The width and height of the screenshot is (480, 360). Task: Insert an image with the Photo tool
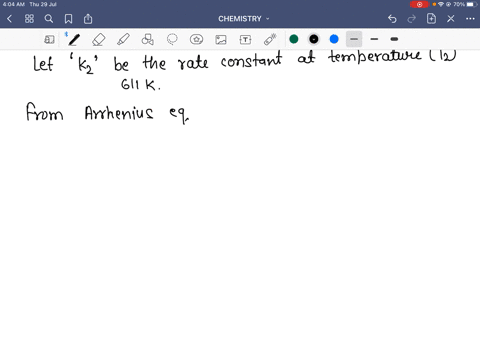[x=221, y=39]
